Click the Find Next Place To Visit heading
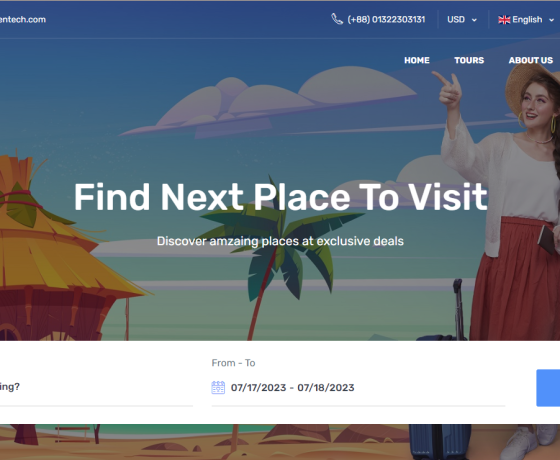 point(280,198)
